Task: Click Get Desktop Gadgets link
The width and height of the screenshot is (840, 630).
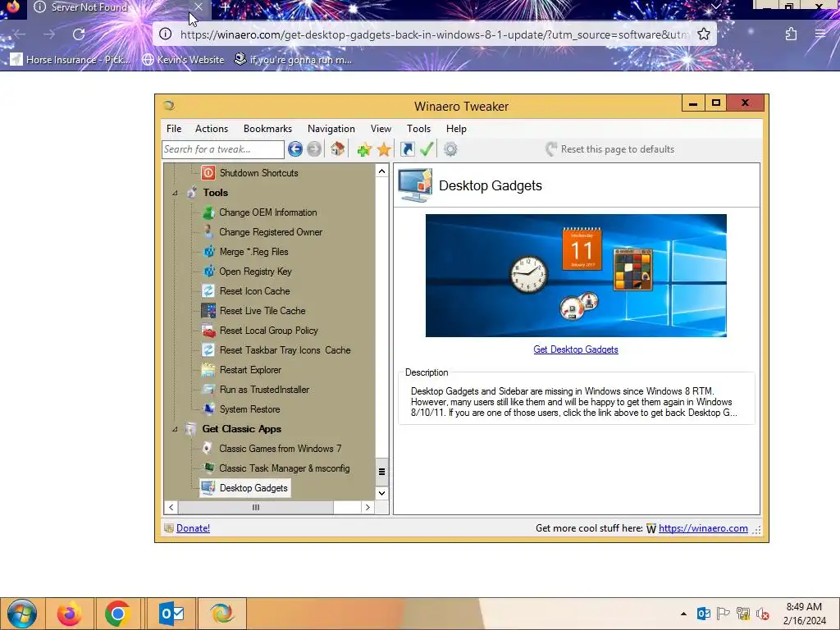Action: tap(576, 349)
